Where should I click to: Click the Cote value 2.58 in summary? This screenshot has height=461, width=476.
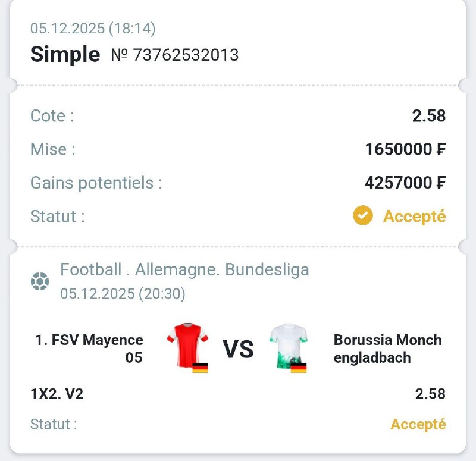(428, 115)
